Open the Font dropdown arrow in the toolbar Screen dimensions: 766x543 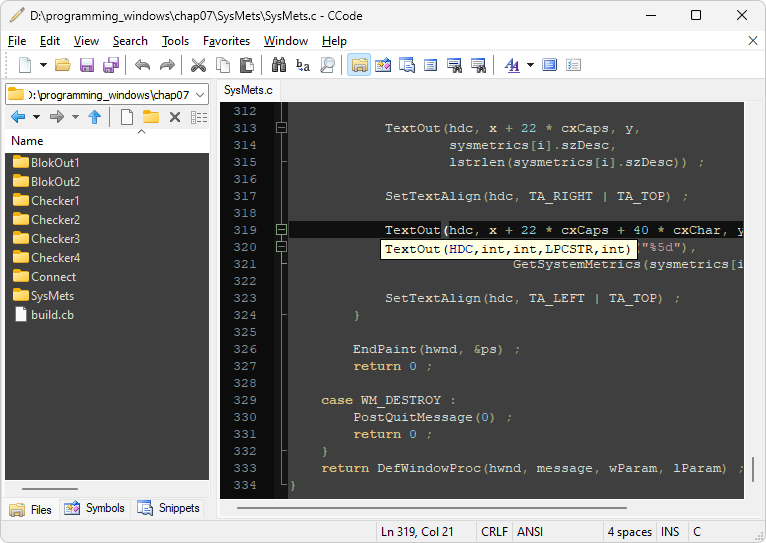tap(531, 65)
